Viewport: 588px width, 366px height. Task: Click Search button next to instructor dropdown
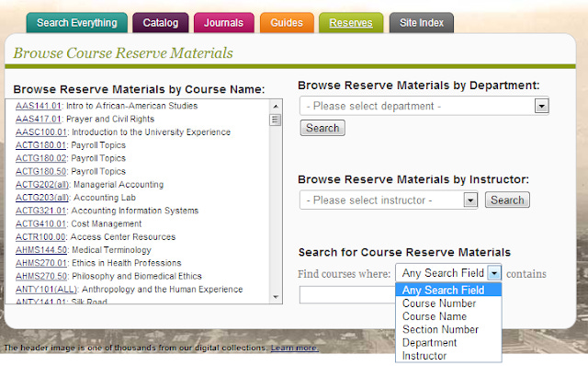[507, 200]
